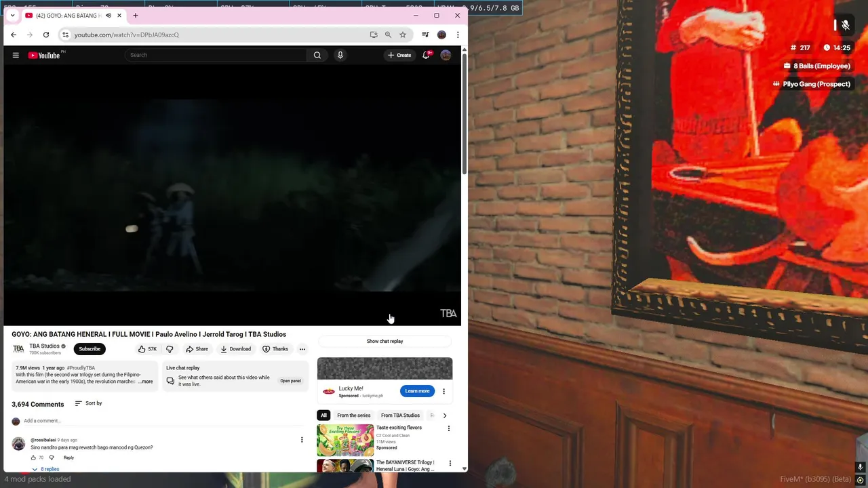
Task: Show chat replay
Action: click(384, 341)
